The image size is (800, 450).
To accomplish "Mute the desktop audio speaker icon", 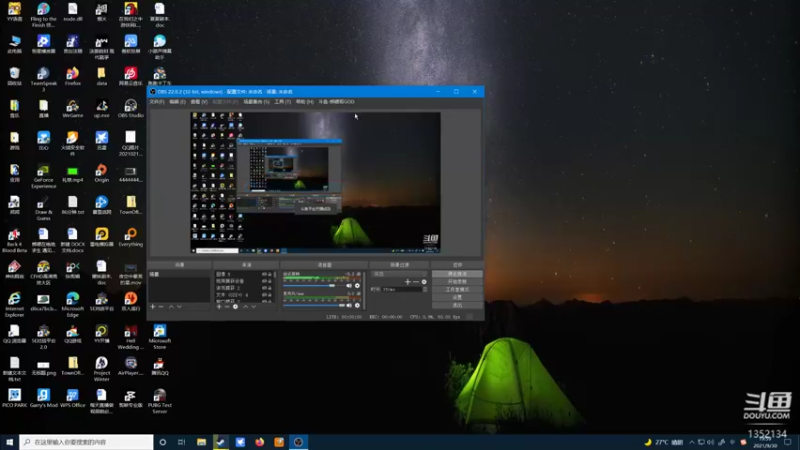I will pyautogui.click(x=349, y=286).
